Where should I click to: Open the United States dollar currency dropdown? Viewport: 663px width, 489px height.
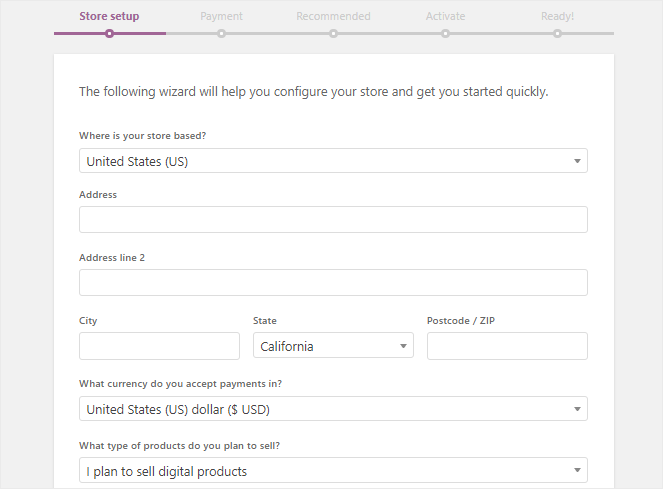(333, 409)
